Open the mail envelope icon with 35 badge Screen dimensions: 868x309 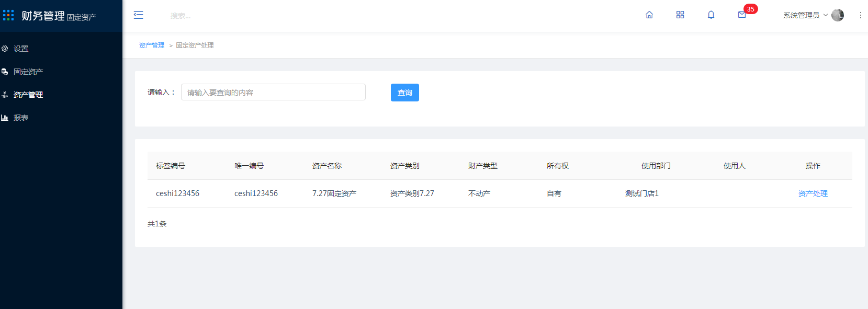(742, 15)
